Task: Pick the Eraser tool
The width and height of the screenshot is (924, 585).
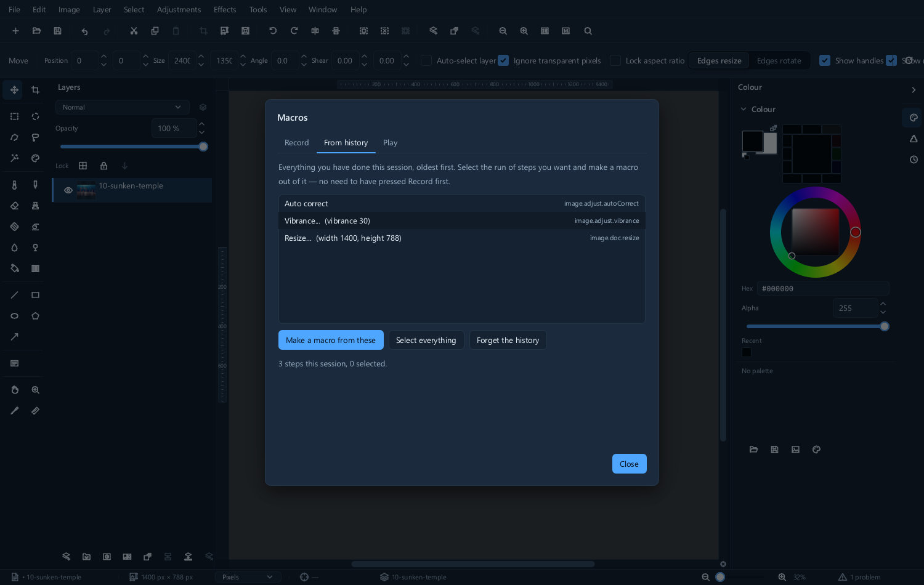Action: click(x=14, y=206)
